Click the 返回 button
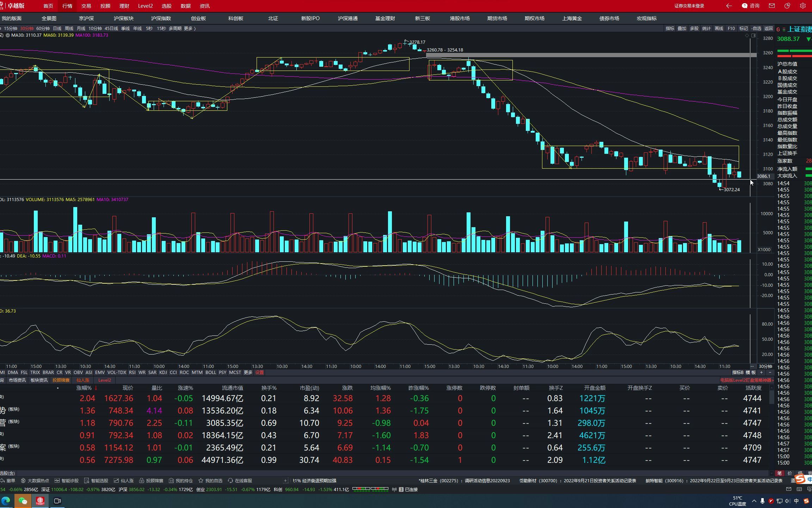 click(769, 28)
